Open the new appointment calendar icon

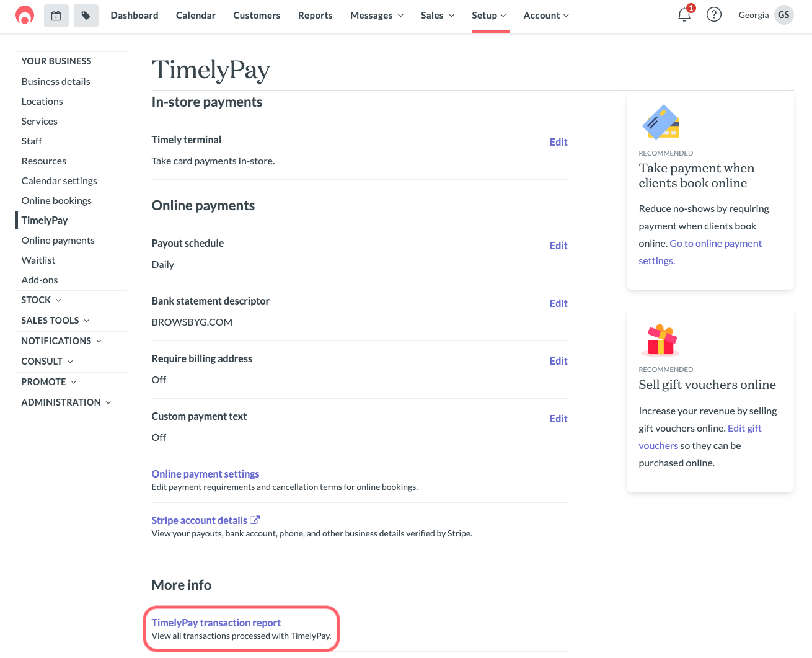point(56,16)
